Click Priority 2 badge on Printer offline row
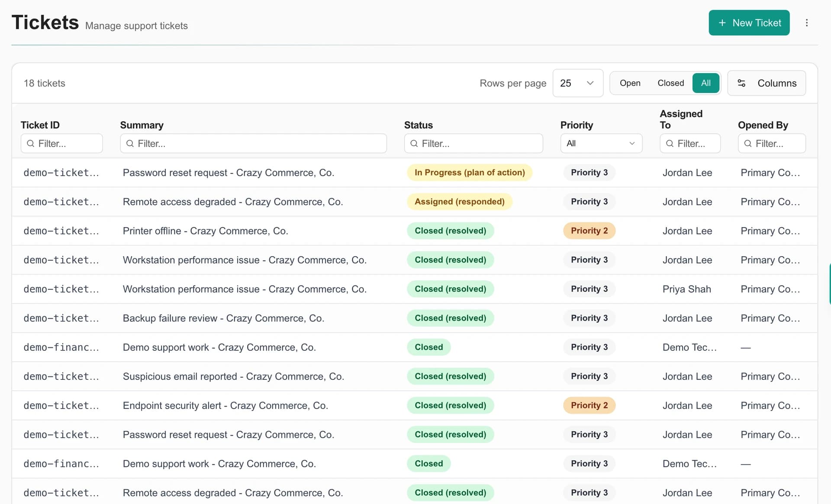Viewport: 831px width, 504px height. [x=589, y=231]
